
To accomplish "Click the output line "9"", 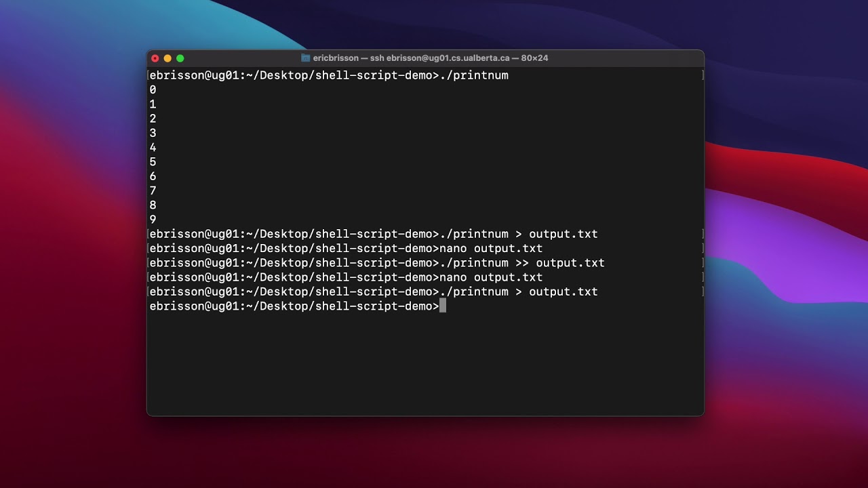I will click(x=153, y=220).
